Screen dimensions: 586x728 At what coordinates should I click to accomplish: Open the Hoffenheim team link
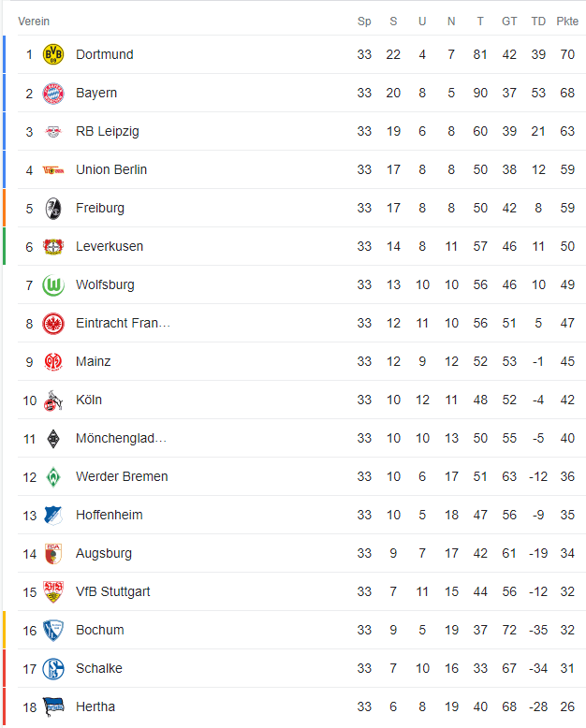(110, 516)
